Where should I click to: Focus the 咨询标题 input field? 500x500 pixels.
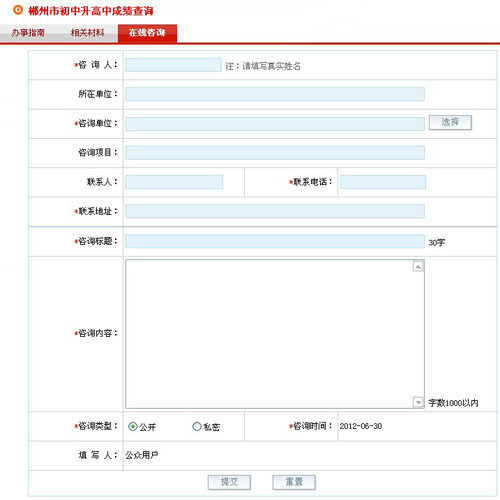point(275,241)
